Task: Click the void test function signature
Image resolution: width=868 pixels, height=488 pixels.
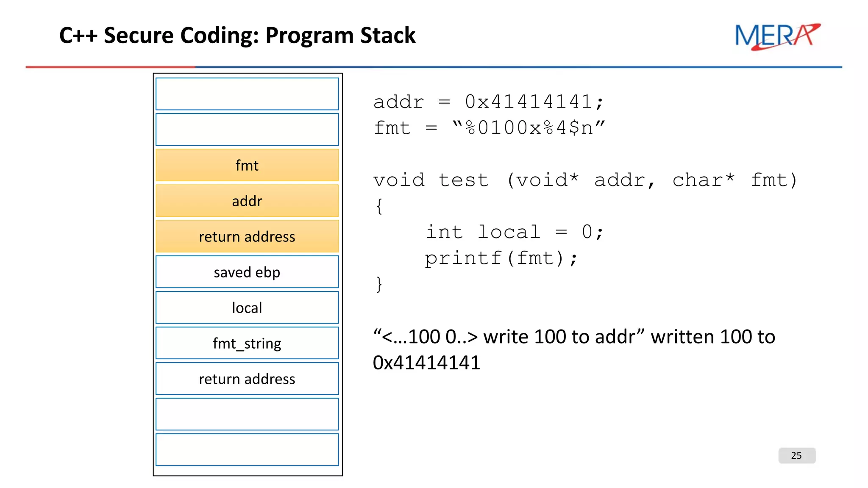Action: click(585, 180)
